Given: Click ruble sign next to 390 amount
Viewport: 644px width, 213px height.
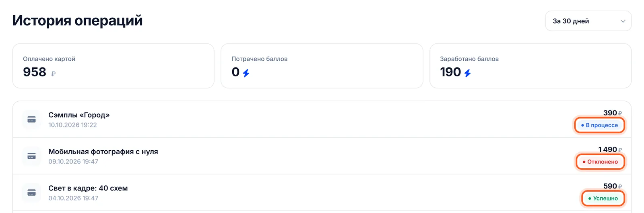Looking at the screenshot, I should (x=620, y=113).
